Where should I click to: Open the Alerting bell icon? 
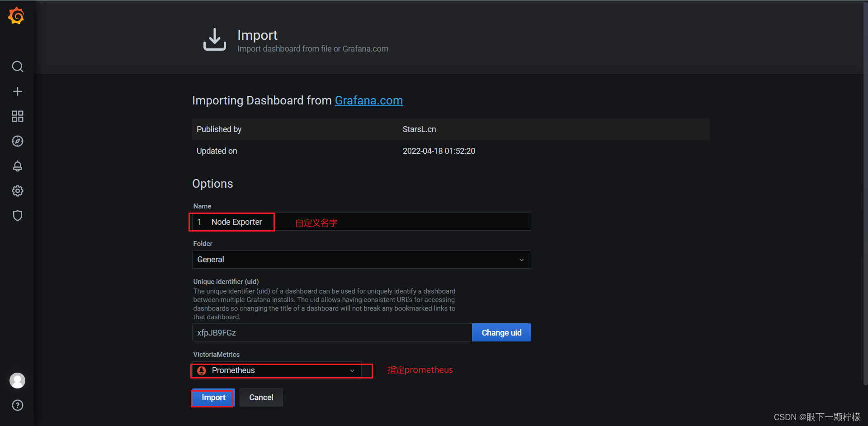click(17, 166)
